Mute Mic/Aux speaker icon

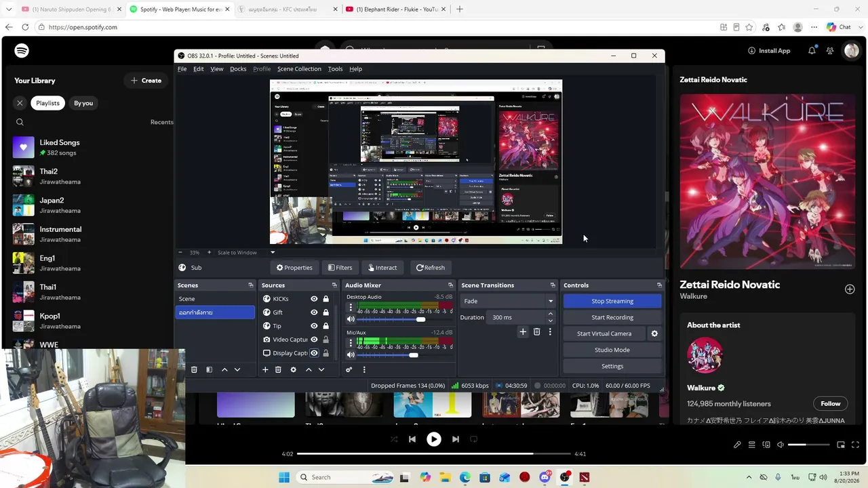(x=351, y=354)
